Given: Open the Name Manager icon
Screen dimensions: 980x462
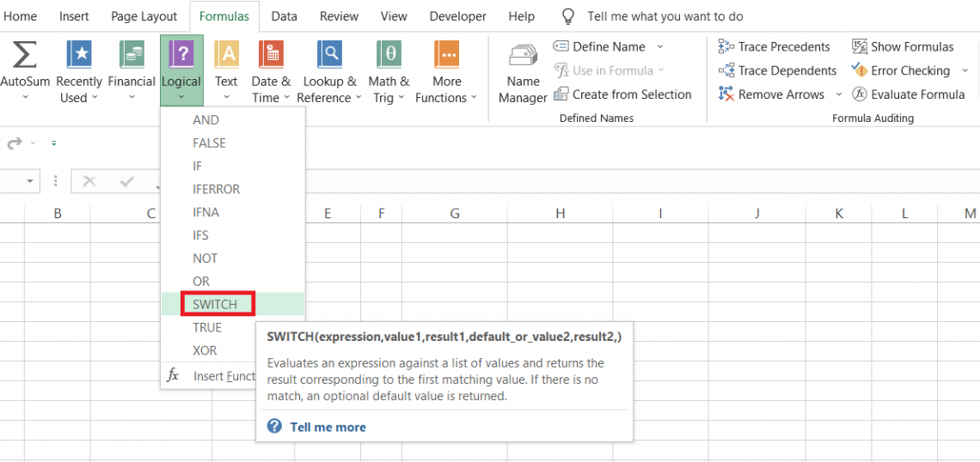Looking at the screenshot, I should [x=523, y=57].
